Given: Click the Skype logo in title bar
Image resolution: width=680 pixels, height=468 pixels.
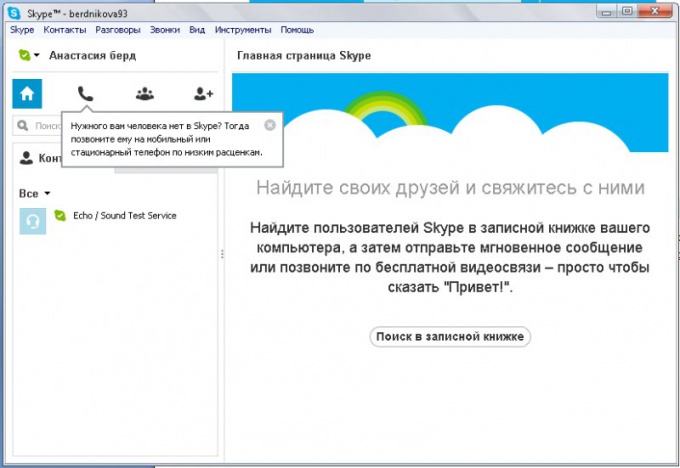Looking at the screenshot, I should [14, 13].
